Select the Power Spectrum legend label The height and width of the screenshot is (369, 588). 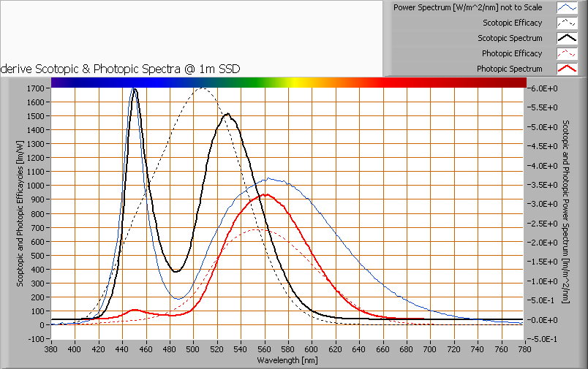point(467,8)
